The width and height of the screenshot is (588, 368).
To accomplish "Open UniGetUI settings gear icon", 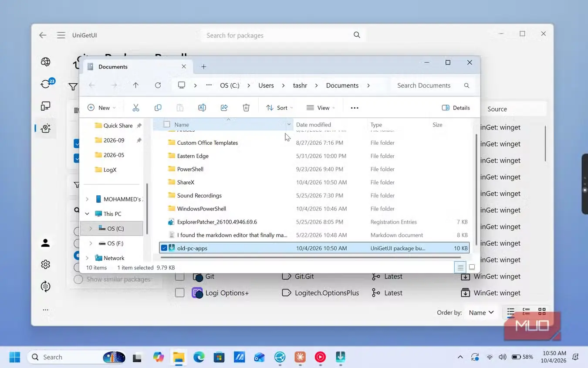I will pyautogui.click(x=45, y=265).
